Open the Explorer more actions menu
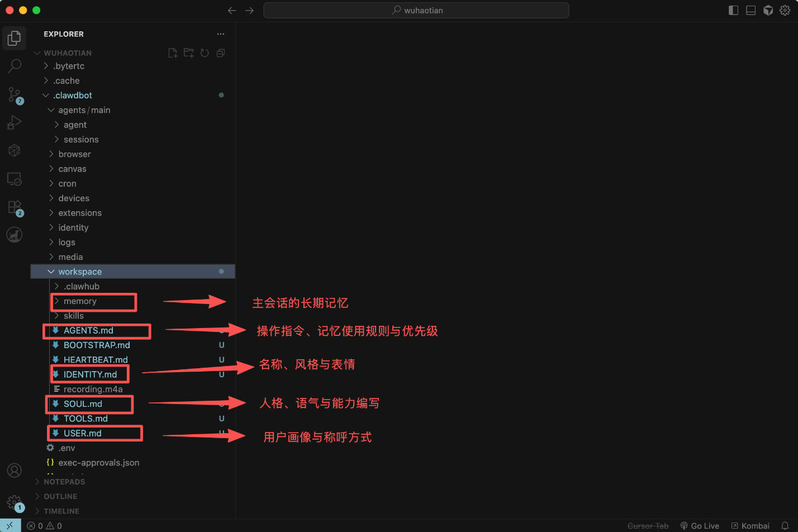This screenshot has height=532, width=798. (x=221, y=34)
